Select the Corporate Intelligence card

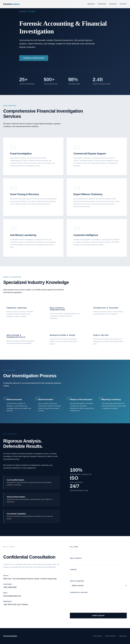click(97, 238)
